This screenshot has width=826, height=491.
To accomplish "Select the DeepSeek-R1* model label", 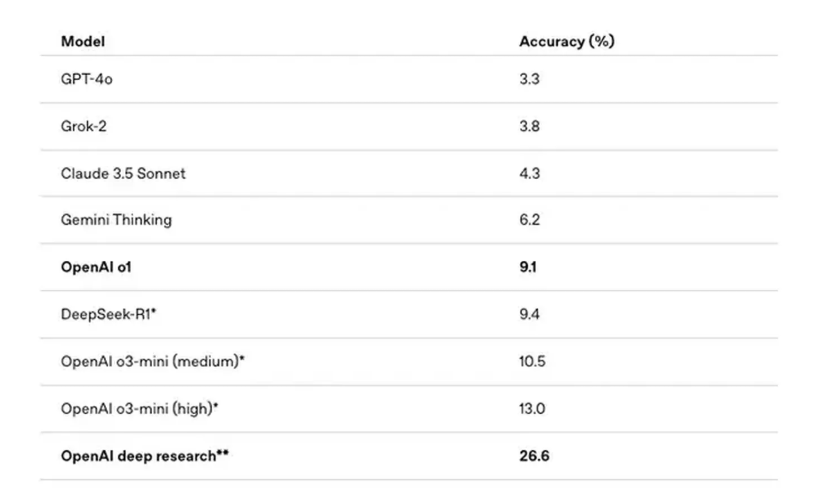I will tap(109, 314).
